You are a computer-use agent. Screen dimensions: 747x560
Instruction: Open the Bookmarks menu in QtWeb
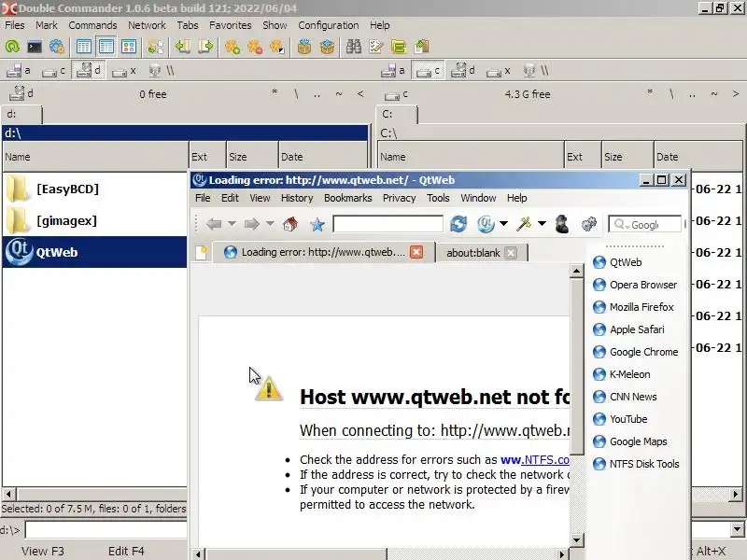click(x=347, y=198)
